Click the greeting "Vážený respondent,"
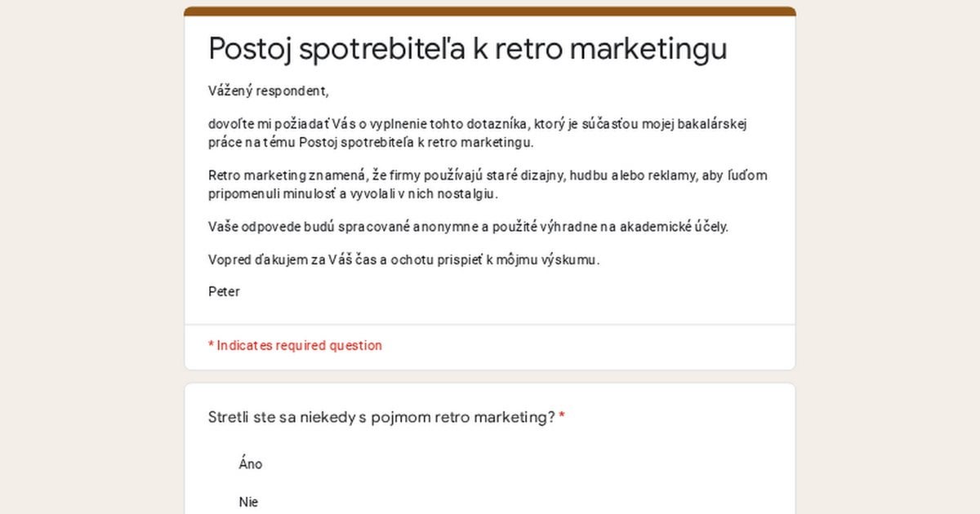The height and width of the screenshot is (514, 980). (268, 91)
